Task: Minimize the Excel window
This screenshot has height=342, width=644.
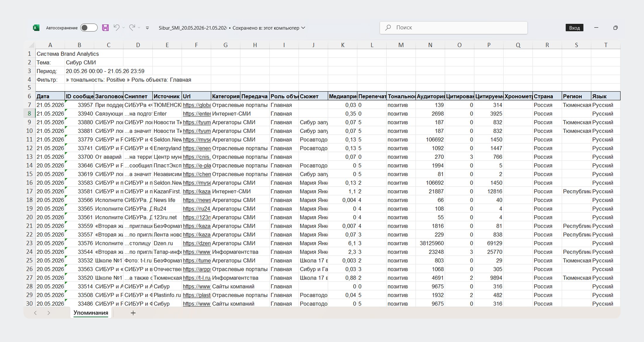Action: (x=596, y=28)
